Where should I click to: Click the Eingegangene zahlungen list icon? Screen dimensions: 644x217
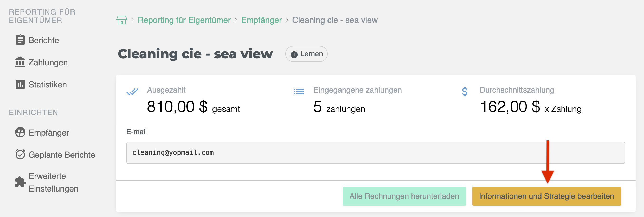click(299, 92)
